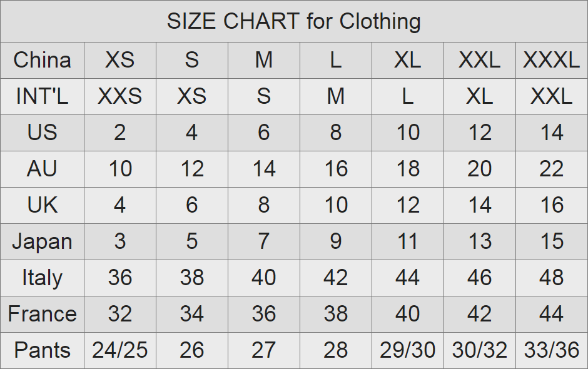The width and height of the screenshot is (588, 369).
Task: Click France size 32 cell
Action: 119,315
